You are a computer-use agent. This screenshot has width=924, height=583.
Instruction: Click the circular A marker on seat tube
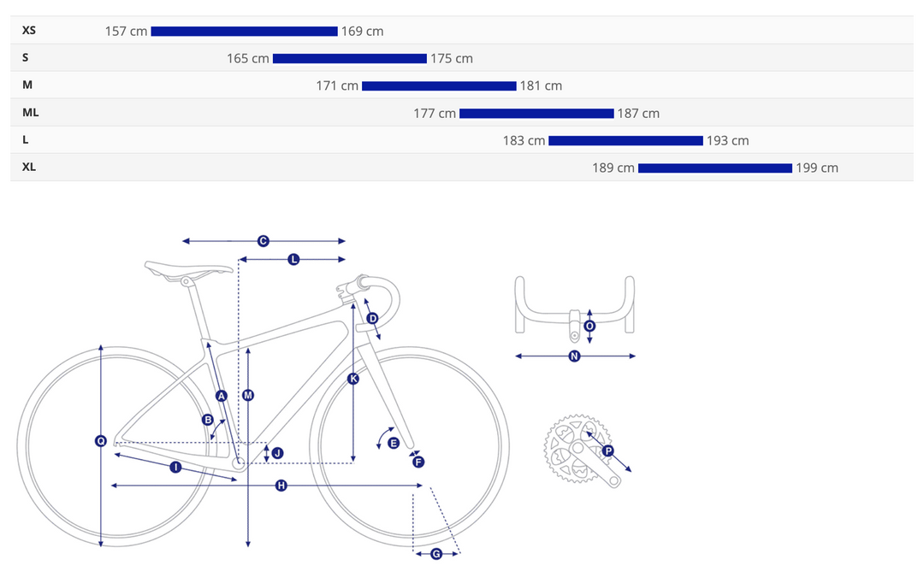(222, 396)
